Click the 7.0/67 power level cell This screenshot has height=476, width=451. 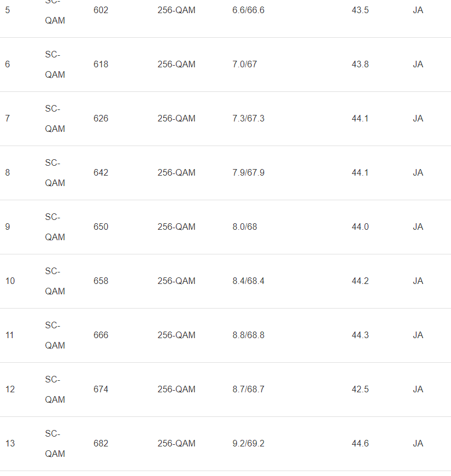coord(244,65)
